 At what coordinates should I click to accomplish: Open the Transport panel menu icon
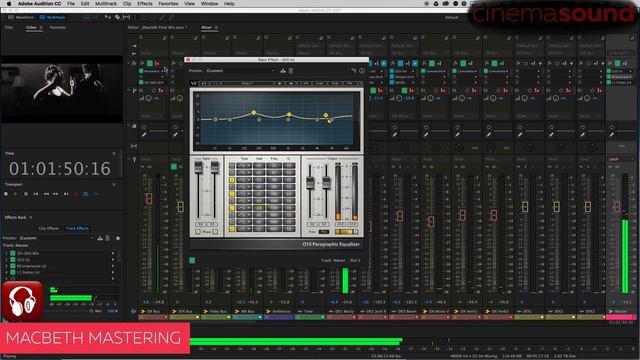(114, 185)
